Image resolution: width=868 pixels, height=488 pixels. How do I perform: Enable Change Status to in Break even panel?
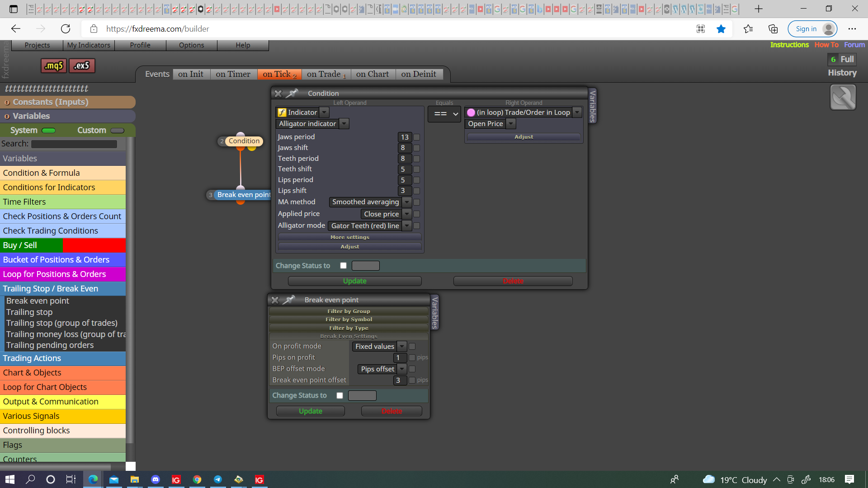point(340,395)
